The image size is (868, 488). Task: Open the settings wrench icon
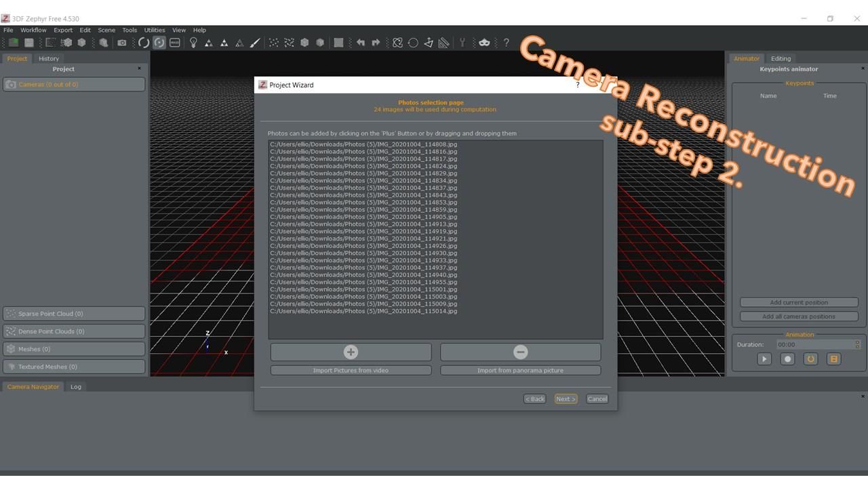coord(462,42)
